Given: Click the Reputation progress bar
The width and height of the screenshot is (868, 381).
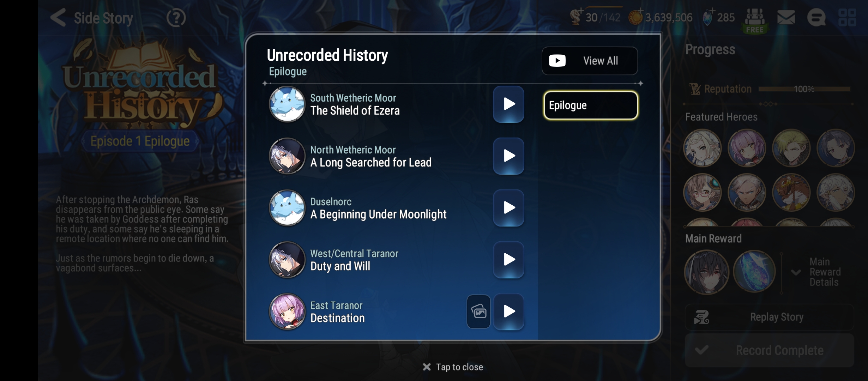Looking at the screenshot, I should point(804,89).
